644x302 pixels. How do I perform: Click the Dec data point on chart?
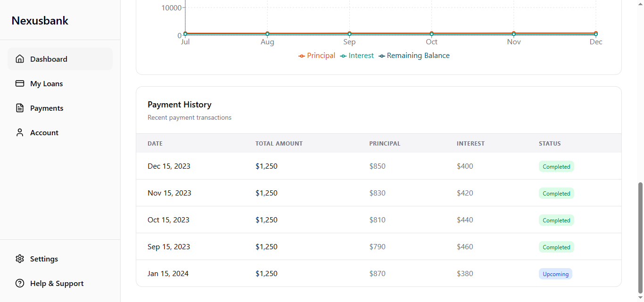pyautogui.click(x=596, y=33)
